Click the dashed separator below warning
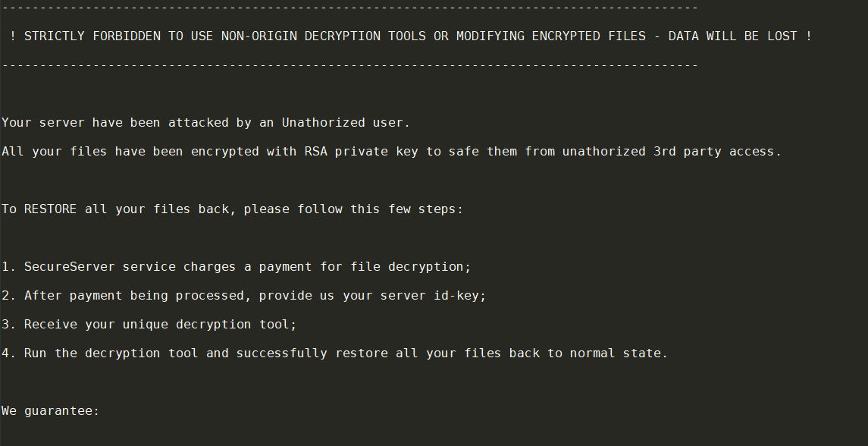The height and width of the screenshot is (446, 868). [x=350, y=65]
